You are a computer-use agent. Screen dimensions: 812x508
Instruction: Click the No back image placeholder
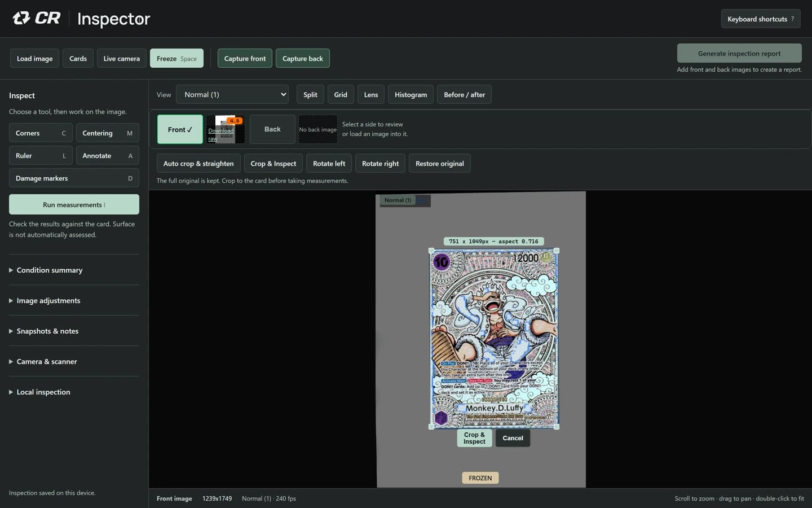tap(318, 129)
